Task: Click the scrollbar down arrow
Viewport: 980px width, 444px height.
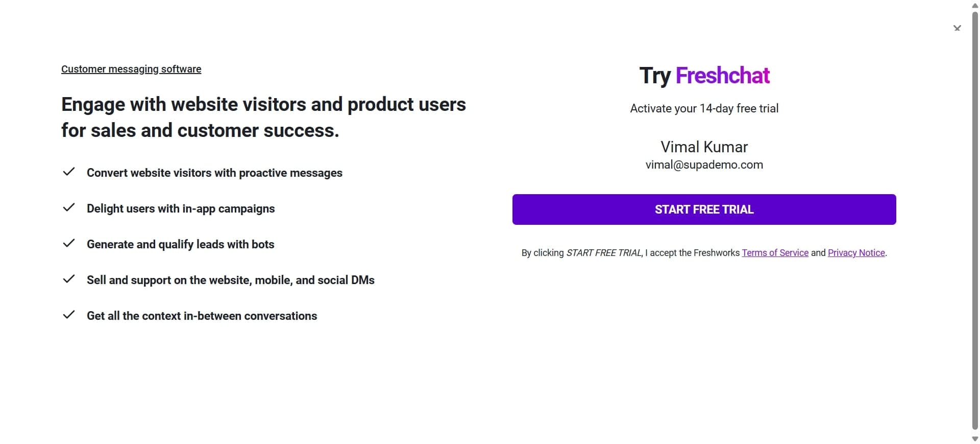Action: [x=975, y=439]
